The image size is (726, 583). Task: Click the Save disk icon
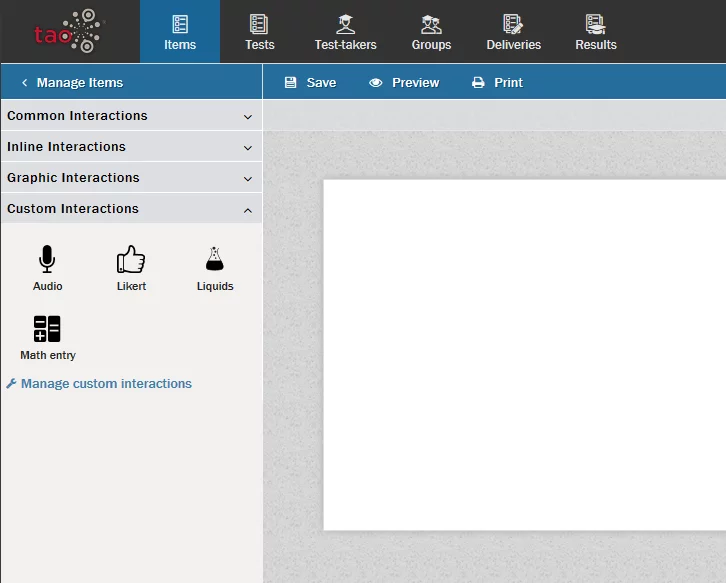coord(291,83)
